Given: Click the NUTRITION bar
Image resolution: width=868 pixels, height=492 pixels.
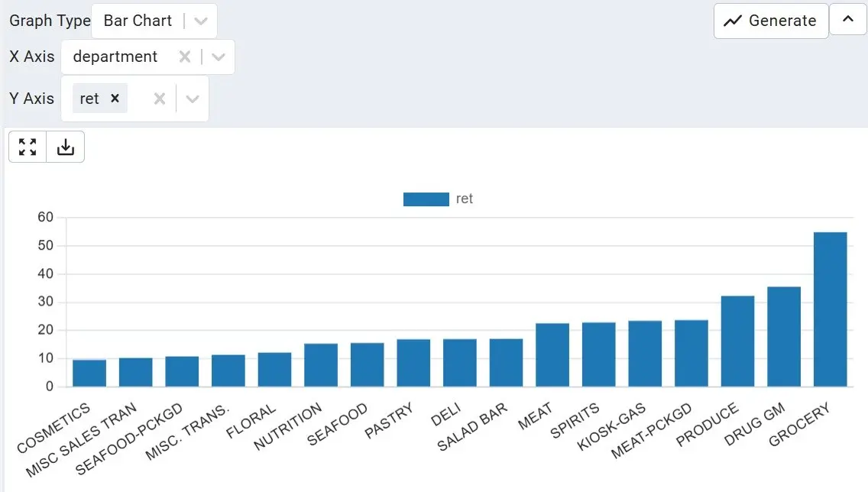Looking at the screenshot, I should (321, 365).
